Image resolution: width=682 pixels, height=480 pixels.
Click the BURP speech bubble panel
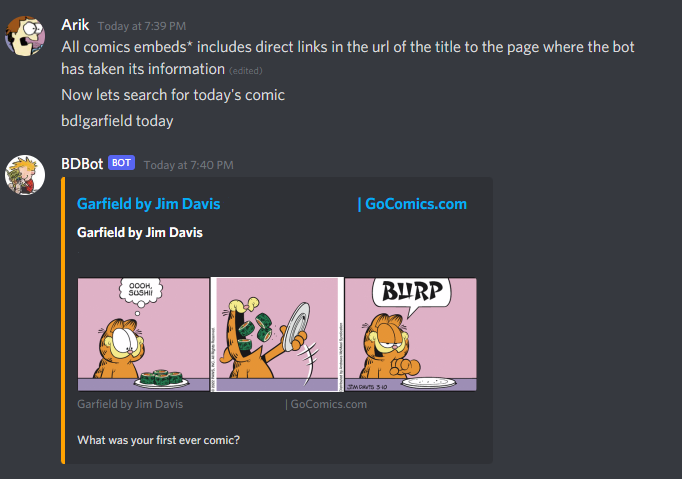point(411,334)
